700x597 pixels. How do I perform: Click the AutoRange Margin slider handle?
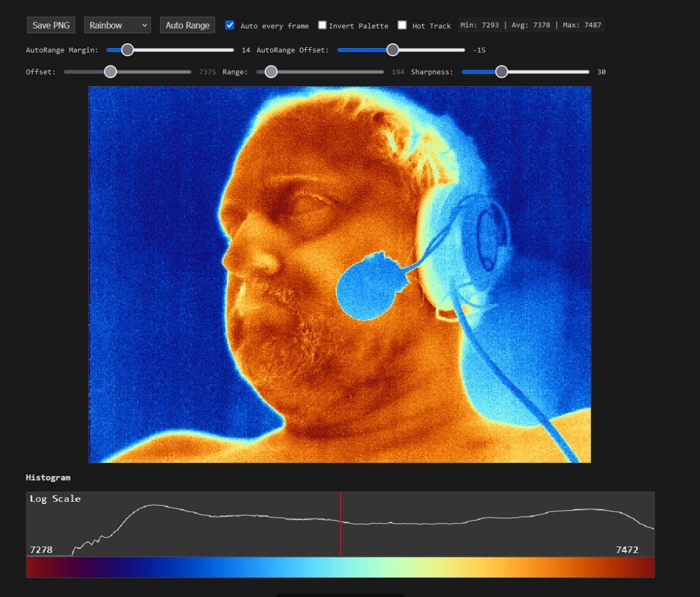tap(127, 50)
